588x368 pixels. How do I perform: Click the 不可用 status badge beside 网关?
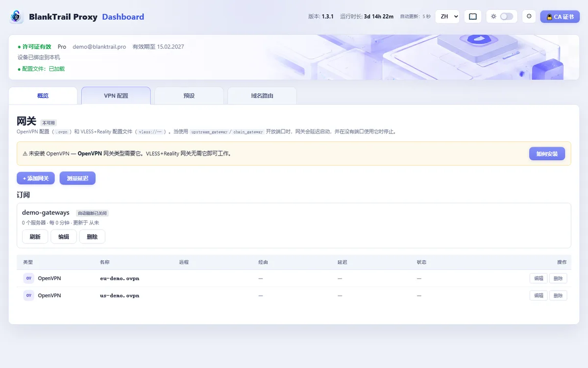(49, 123)
